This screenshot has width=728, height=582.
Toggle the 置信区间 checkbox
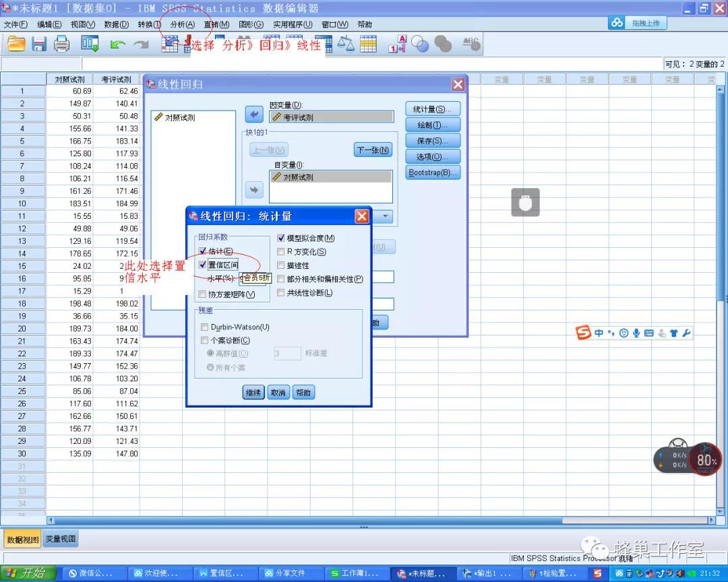[x=203, y=265]
